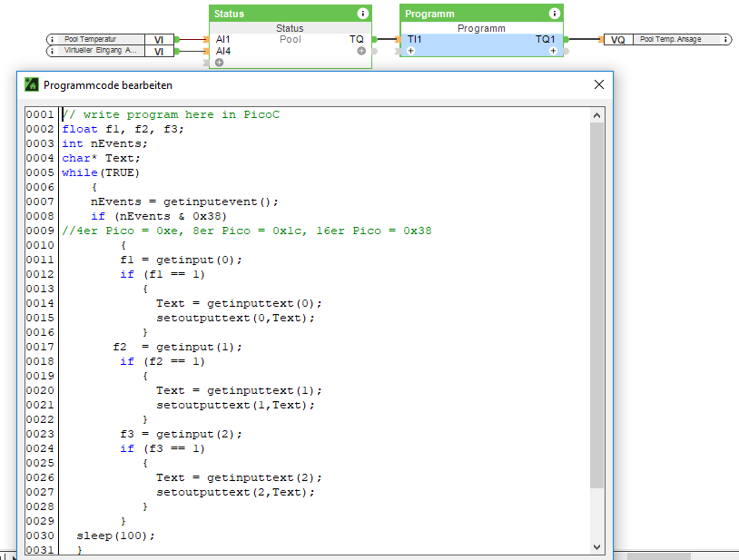Click the 'if (f3 == 1)' line
The image size is (739, 560).
pos(163,449)
